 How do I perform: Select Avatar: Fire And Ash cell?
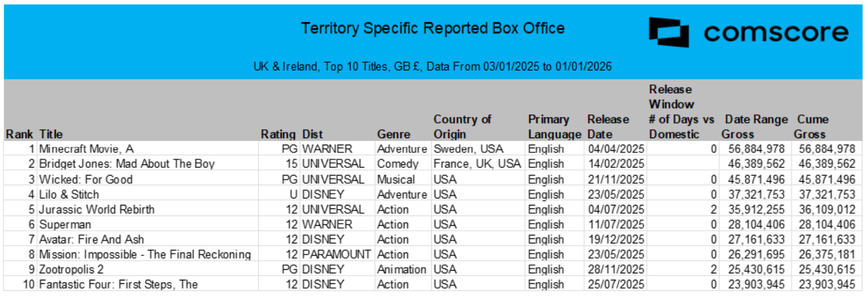pyautogui.click(x=91, y=239)
